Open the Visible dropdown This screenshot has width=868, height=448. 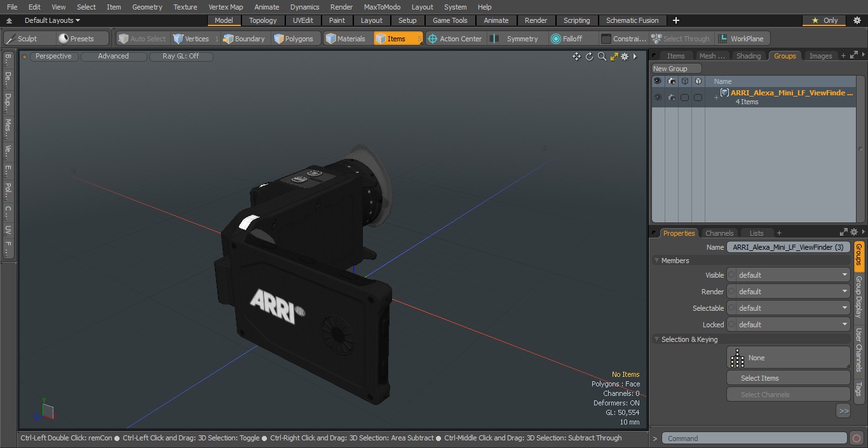[788, 275]
